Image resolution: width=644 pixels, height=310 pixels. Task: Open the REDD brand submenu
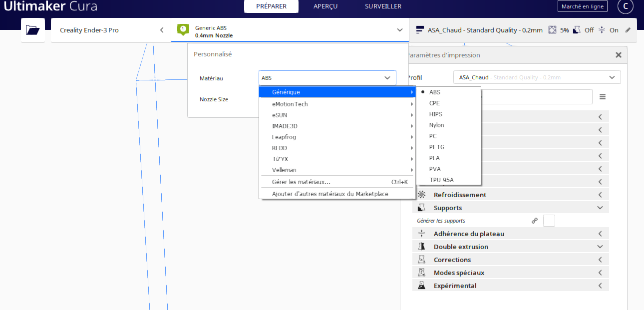(x=337, y=148)
